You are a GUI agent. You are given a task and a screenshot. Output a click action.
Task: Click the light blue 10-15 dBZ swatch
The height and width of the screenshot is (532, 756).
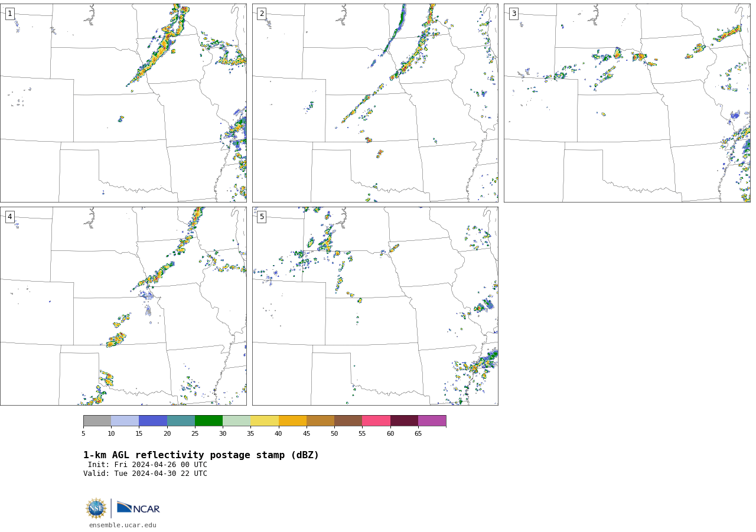(x=125, y=421)
